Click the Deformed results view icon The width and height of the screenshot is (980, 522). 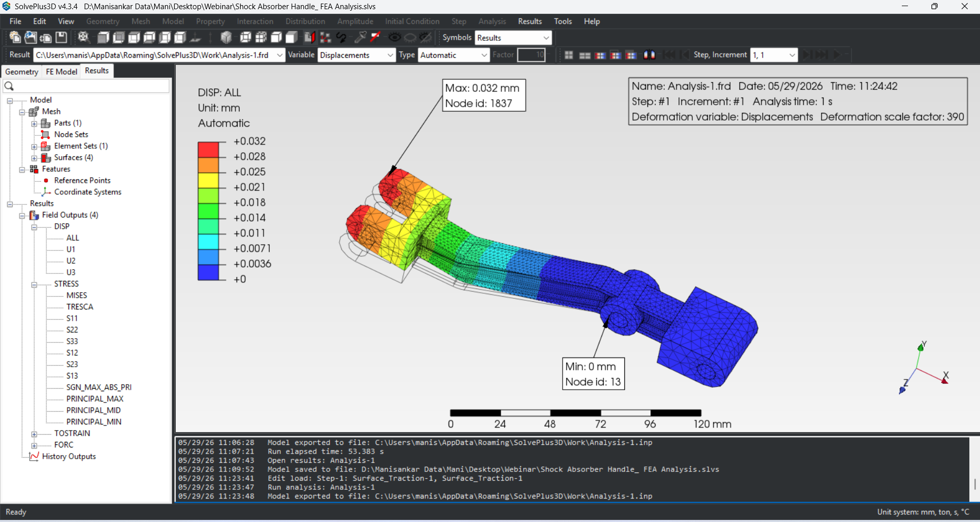tap(585, 55)
